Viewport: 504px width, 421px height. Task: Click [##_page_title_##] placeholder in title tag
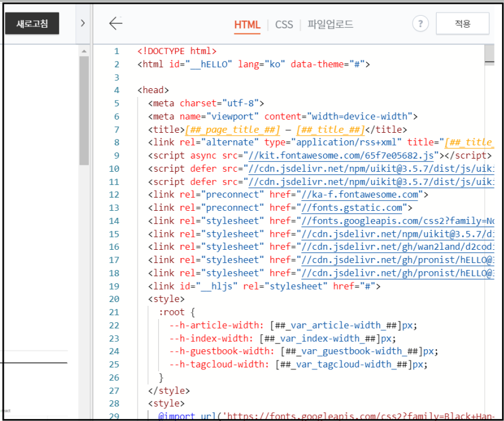point(232,130)
